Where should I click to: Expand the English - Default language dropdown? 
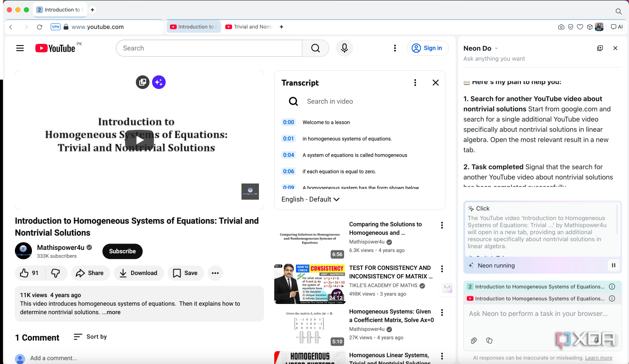click(310, 199)
